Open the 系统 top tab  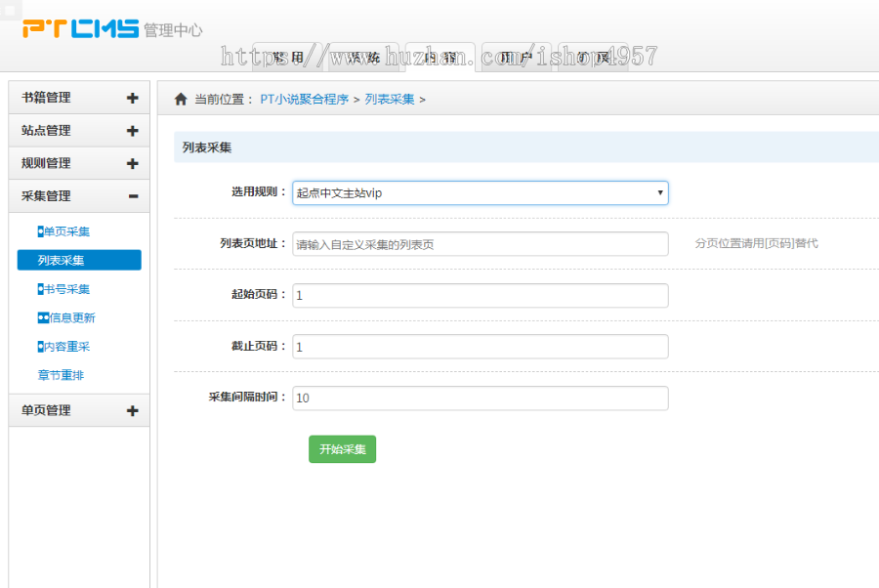pos(364,58)
